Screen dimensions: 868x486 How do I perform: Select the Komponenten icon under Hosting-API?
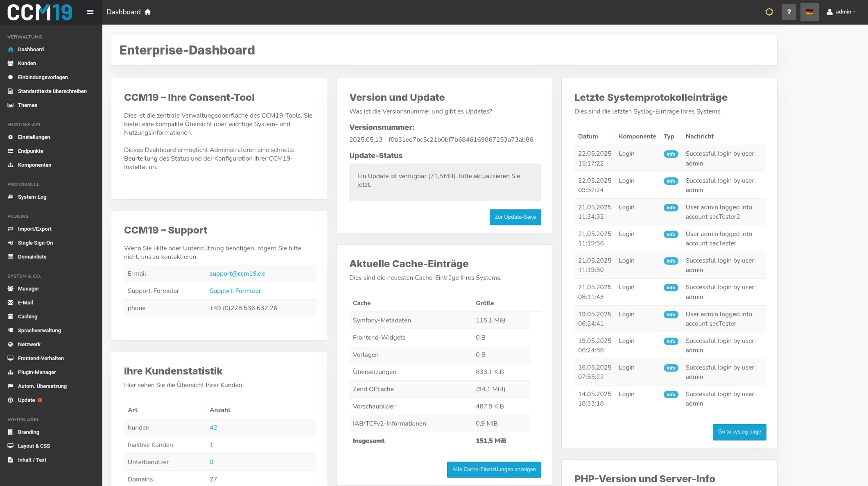tap(10, 165)
